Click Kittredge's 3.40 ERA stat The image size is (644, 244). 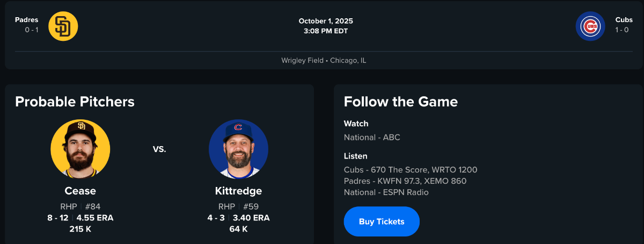coord(252,218)
